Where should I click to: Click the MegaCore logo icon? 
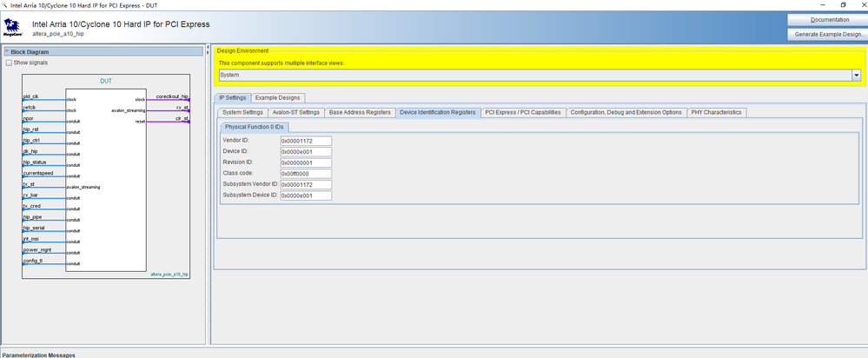point(11,26)
